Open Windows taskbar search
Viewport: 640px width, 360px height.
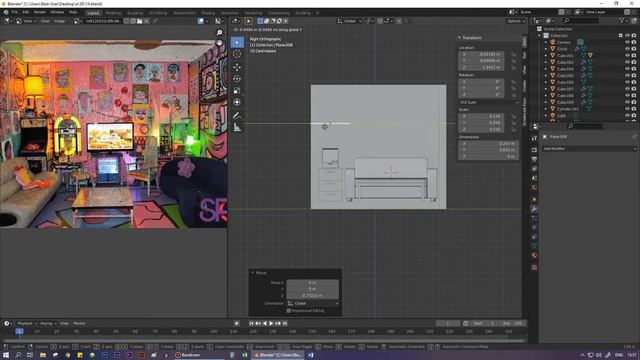18,355
